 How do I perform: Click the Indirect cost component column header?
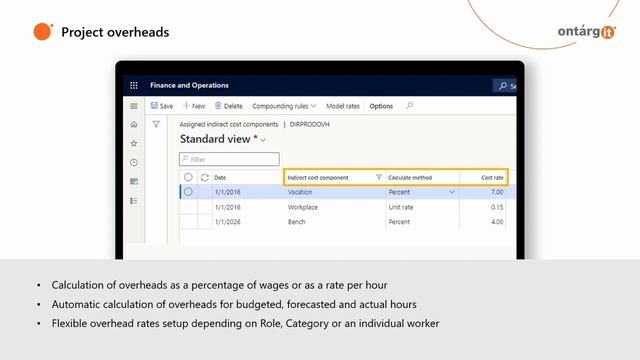tap(318, 178)
